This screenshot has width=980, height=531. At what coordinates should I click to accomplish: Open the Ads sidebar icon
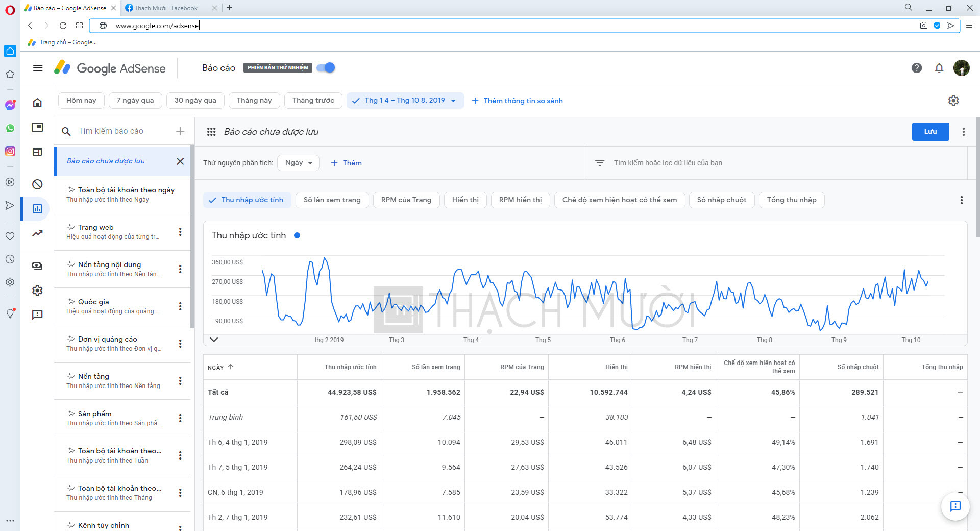click(x=37, y=127)
